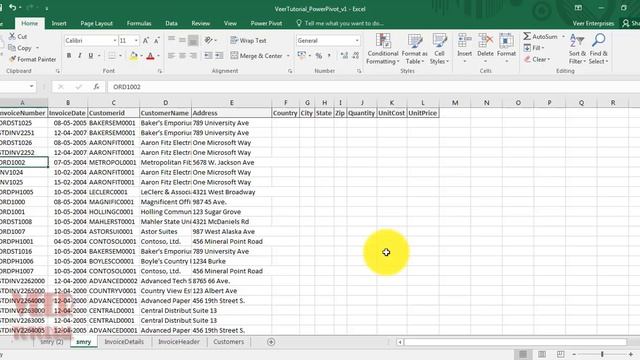
Task: Open the Format cells menu
Action: click(x=507, y=49)
